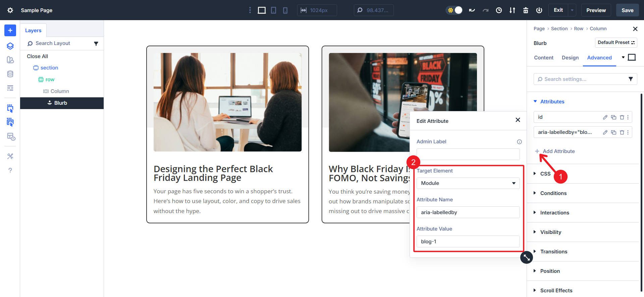Screen dimensions: 644x297
Task: Click the Attribute Name field
Action: click(468, 212)
